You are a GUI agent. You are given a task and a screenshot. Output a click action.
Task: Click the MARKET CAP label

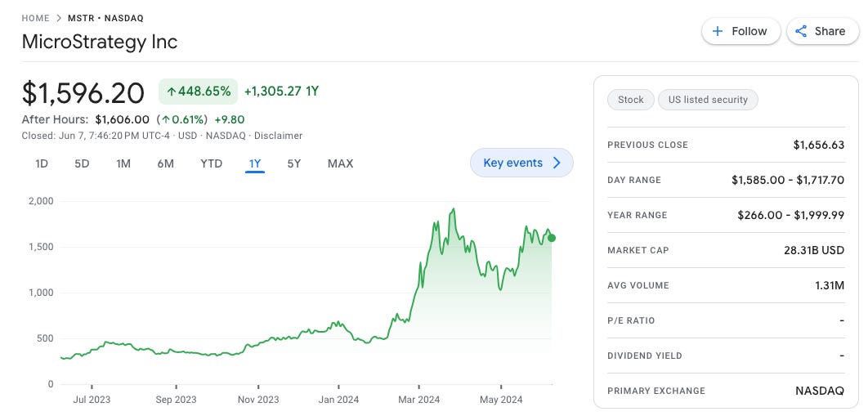(638, 251)
